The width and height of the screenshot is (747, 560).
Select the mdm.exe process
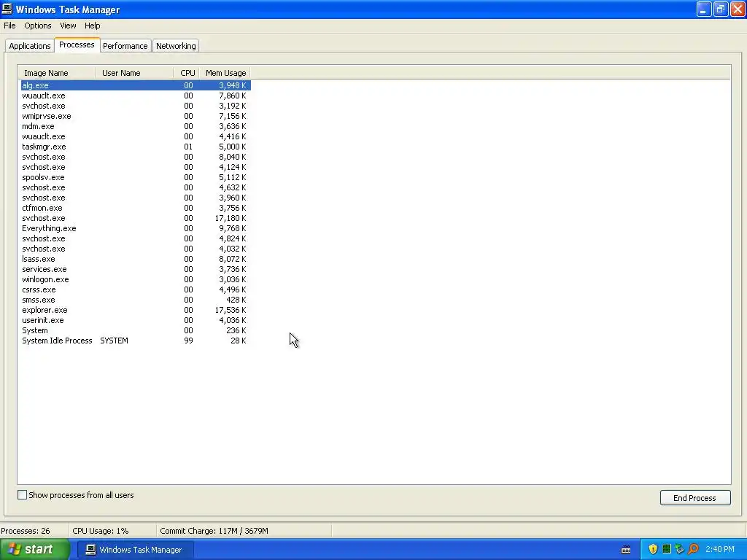pos(136,126)
